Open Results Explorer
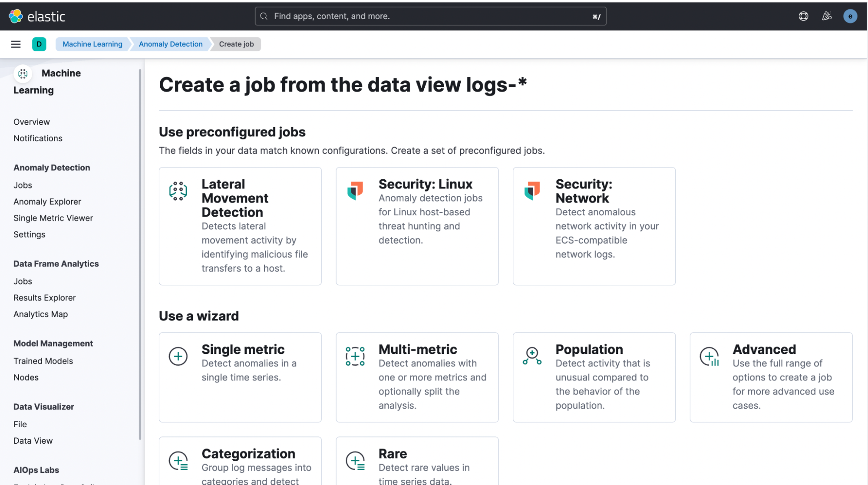Image resolution: width=868 pixels, height=485 pixels. (x=45, y=298)
